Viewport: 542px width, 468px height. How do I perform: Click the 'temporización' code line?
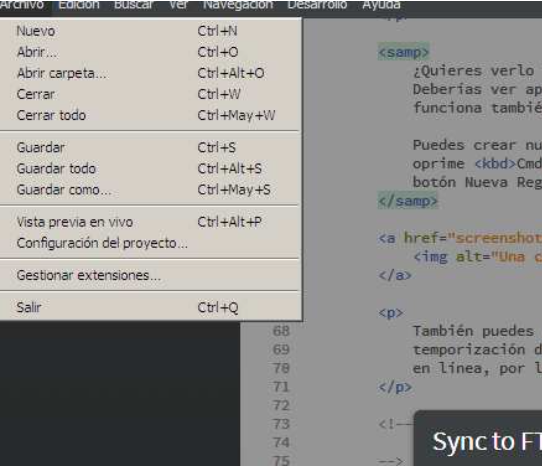tap(478, 350)
